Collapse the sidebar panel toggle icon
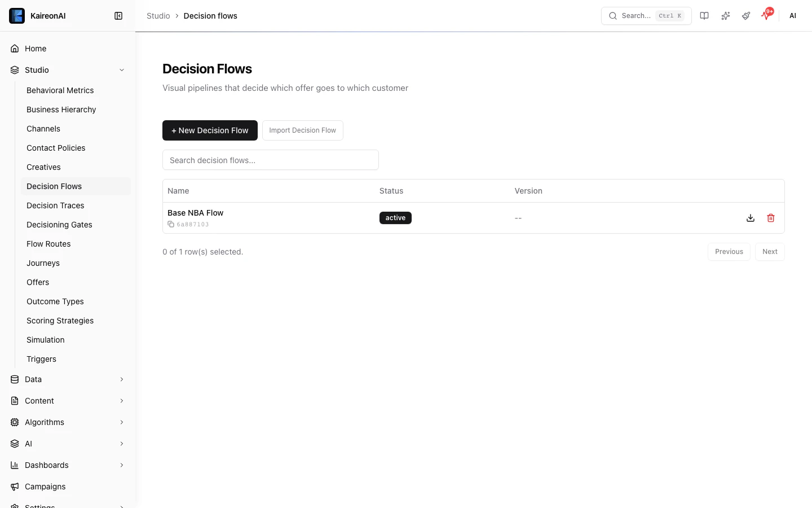 pos(118,16)
